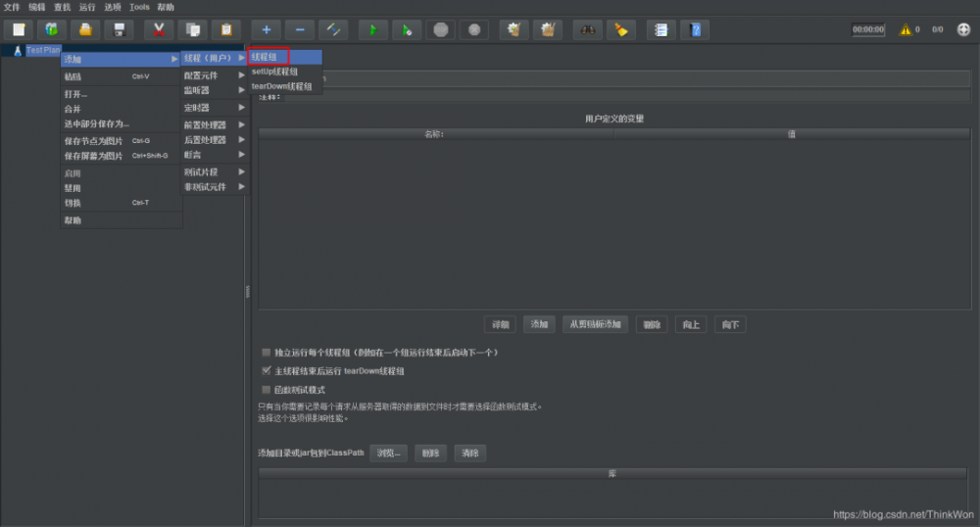Choose 线程组 from the submenu

coord(285,57)
